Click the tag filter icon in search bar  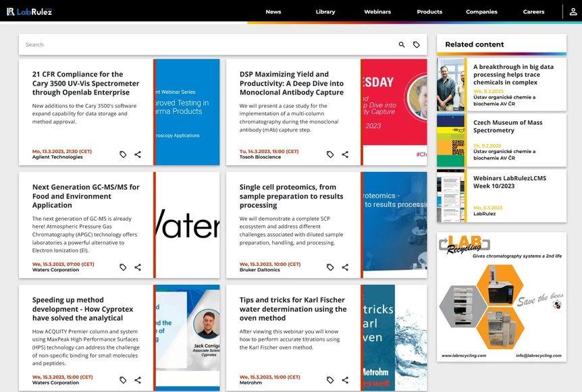pos(417,45)
